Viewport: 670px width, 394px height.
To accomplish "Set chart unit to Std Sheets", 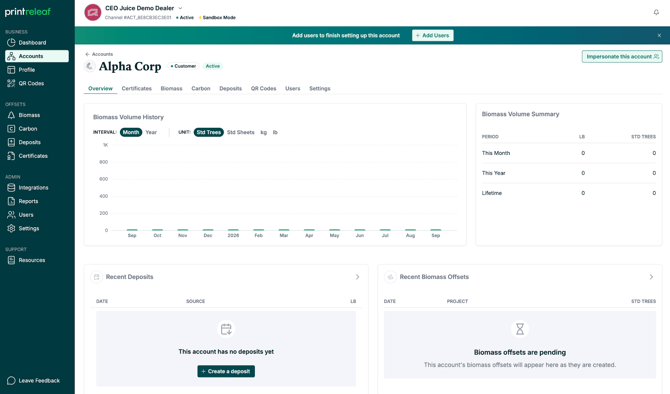I will tap(241, 132).
